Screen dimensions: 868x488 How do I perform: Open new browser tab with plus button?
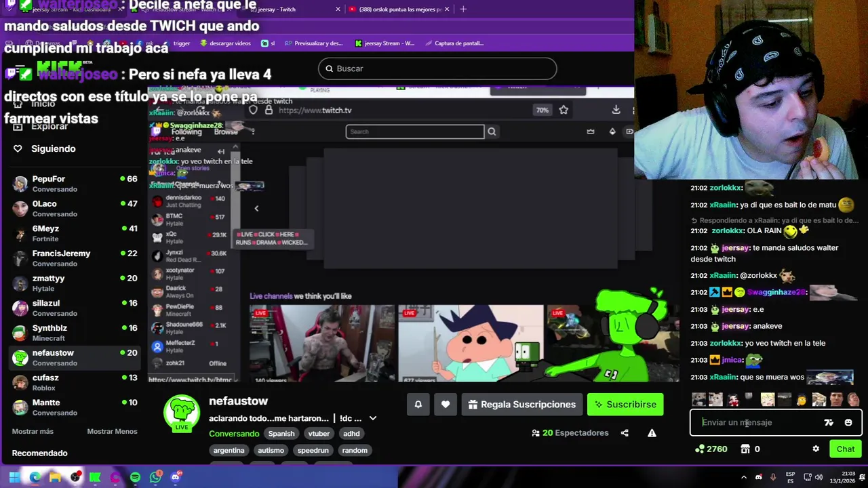click(x=463, y=9)
